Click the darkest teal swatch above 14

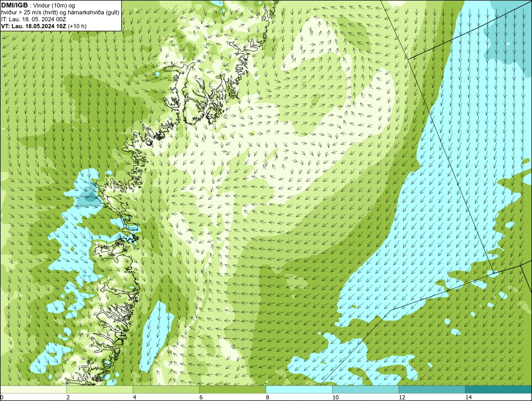point(499,389)
